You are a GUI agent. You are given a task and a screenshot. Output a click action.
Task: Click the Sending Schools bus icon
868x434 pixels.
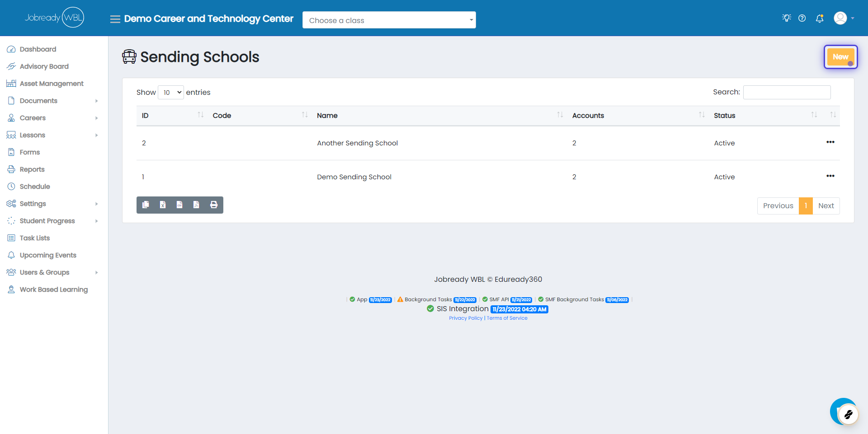click(x=129, y=56)
